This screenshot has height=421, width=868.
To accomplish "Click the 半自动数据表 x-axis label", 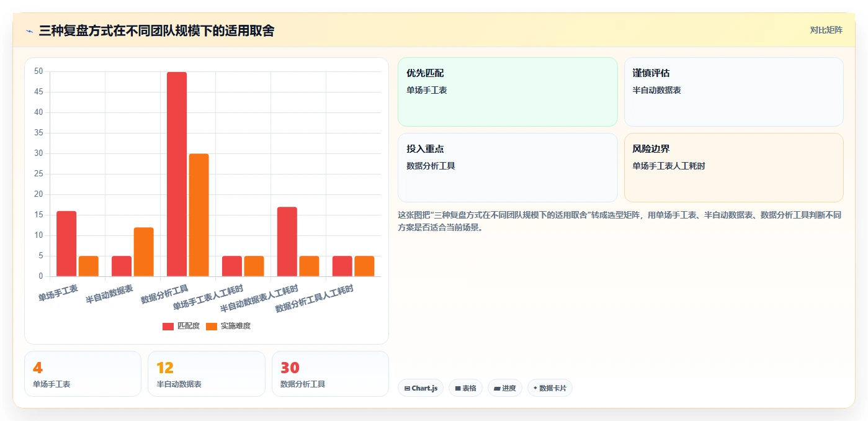I will click(x=110, y=294).
